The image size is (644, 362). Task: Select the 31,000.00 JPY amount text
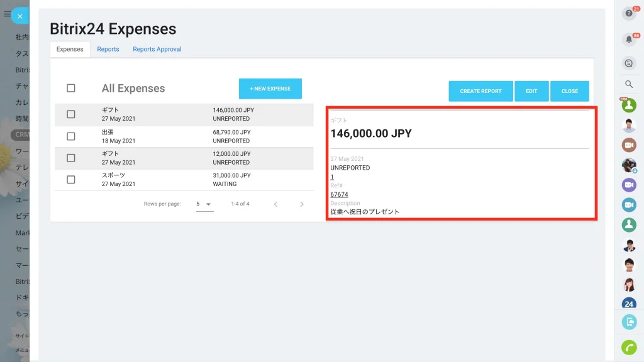[x=231, y=175]
